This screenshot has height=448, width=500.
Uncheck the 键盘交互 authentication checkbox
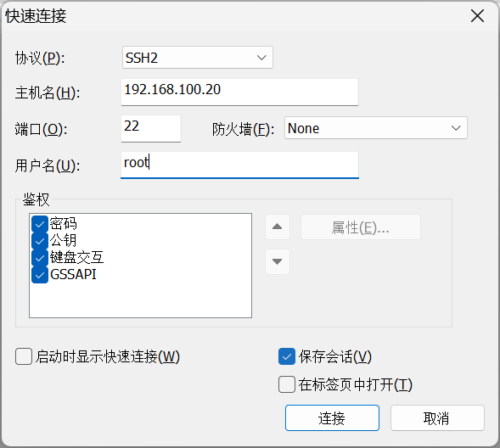click(x=40, y=258)
